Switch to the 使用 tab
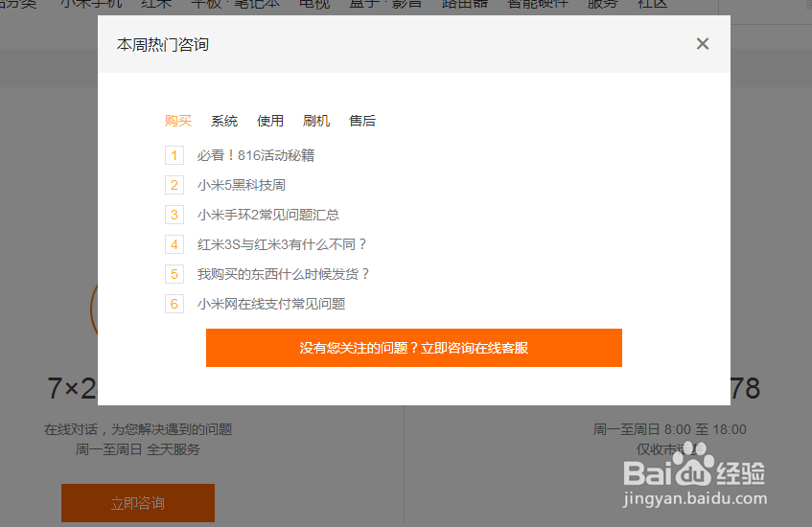 (x=270, y=121)
